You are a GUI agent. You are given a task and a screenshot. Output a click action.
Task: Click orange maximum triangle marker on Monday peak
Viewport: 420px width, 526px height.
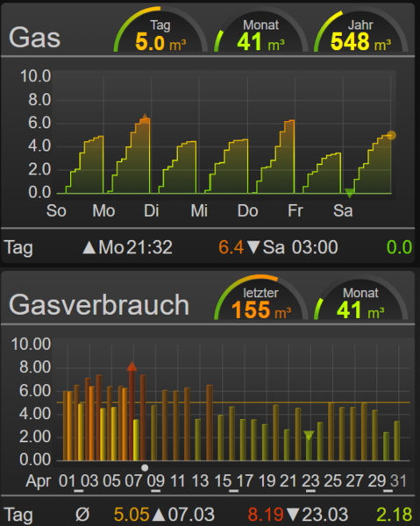[x=145, y=117]
